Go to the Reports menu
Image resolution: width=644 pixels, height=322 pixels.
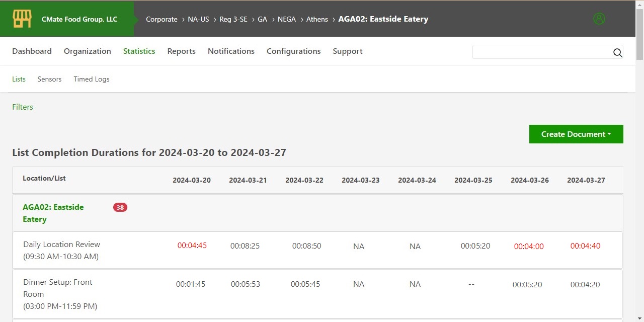tap(181, 51)
